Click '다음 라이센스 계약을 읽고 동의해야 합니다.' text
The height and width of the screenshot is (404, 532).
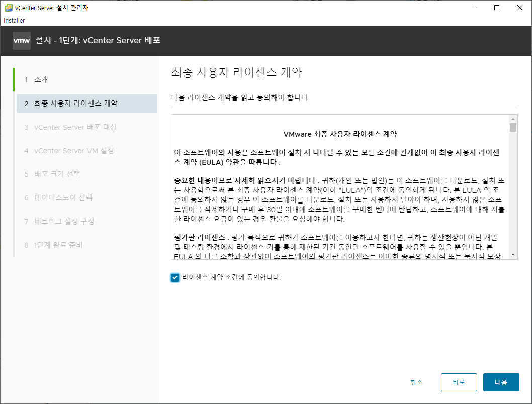pyautogui.click(x=240, y=97)
